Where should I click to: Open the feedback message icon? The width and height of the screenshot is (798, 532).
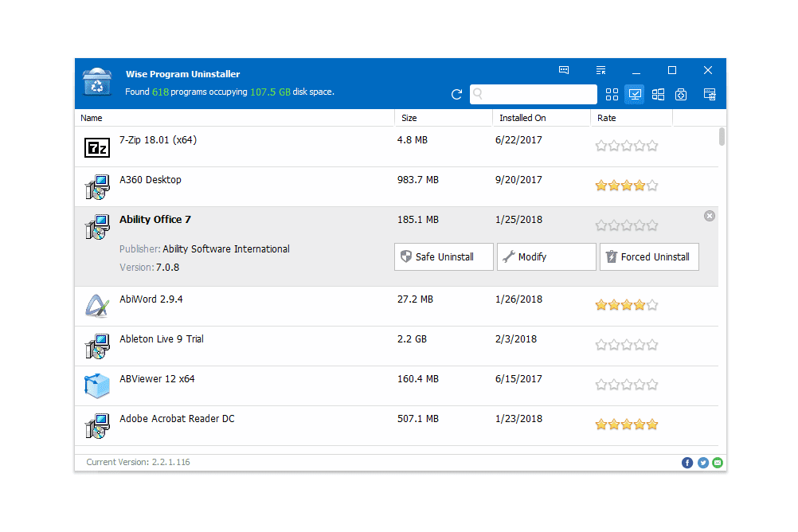pos(564,70)
